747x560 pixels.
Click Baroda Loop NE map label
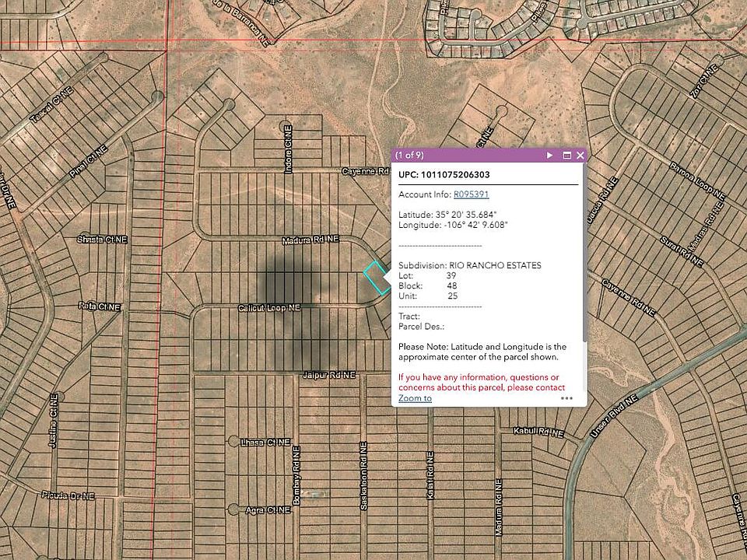pyautogui.click(x=697, y=181)
